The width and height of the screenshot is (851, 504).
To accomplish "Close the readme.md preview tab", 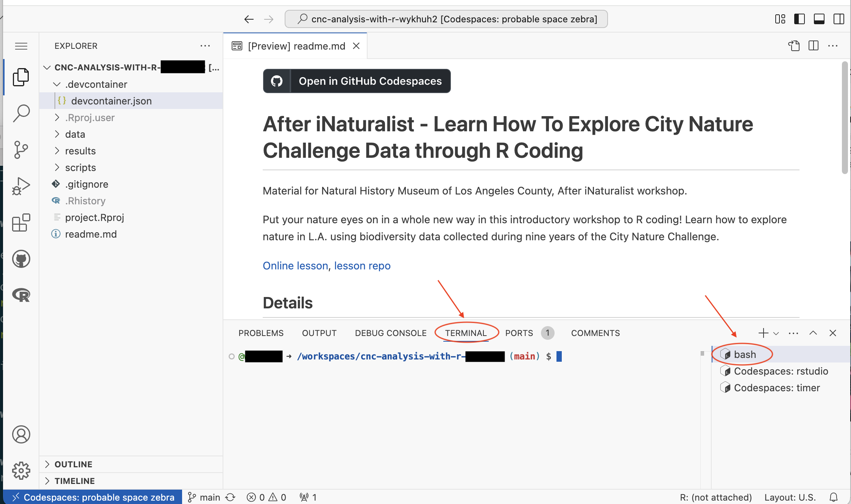I will 356,46.
